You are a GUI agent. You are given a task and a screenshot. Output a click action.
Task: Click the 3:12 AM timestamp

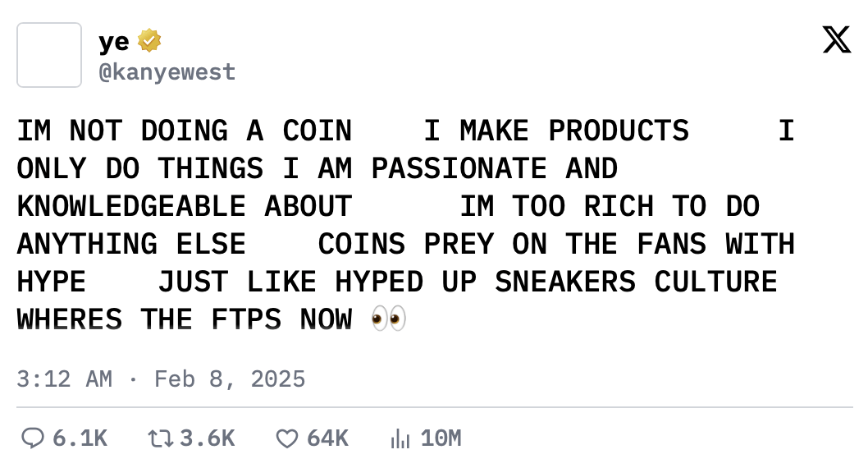pos(64,379)
